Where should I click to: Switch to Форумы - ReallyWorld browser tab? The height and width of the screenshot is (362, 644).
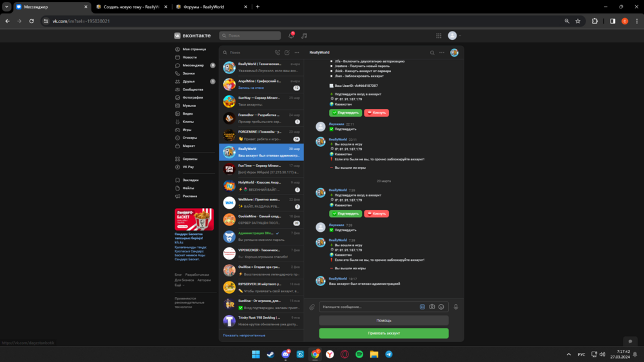click(x=211, y=7)
